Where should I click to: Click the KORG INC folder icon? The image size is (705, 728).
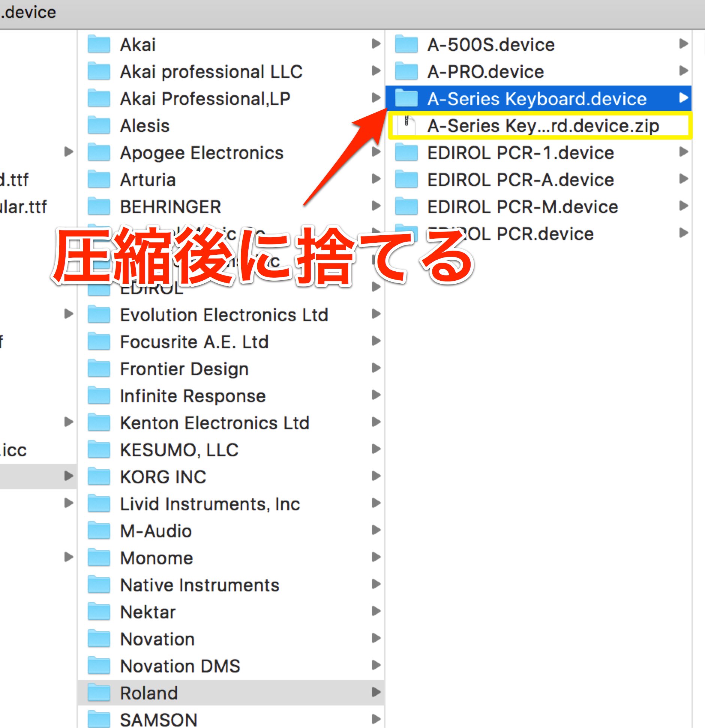click(x=99, y=477)
